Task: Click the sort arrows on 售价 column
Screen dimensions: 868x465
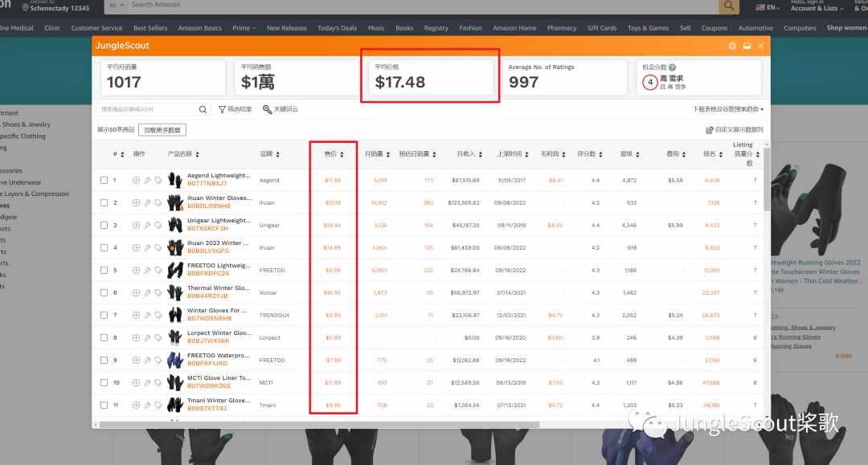Action: click(x=342, y=154)
